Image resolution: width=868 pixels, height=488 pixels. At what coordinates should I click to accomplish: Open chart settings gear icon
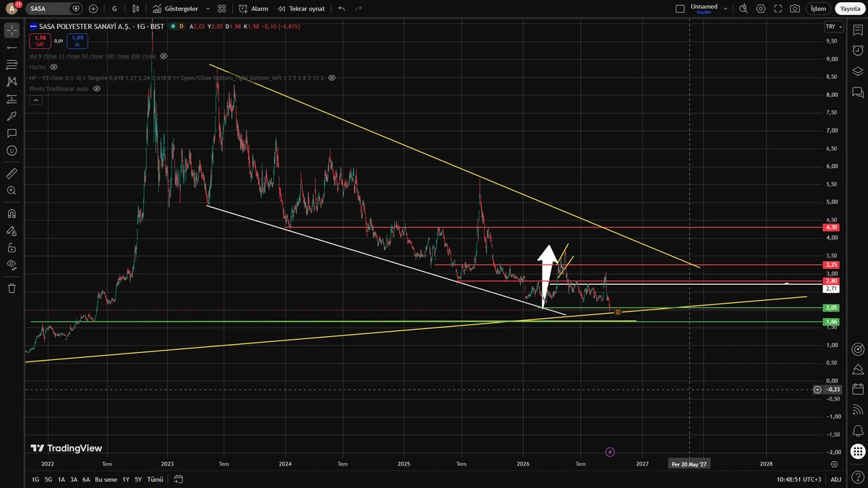[760, 9]
